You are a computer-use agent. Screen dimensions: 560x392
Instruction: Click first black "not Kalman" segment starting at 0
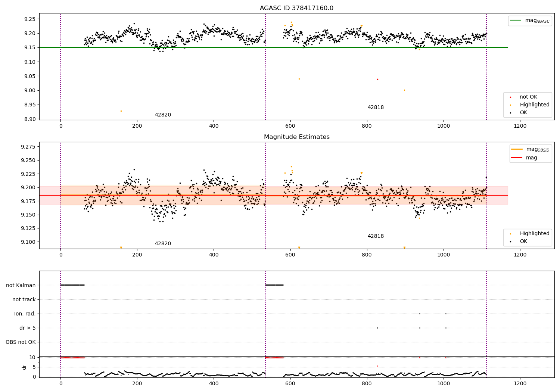pos(72,285)
